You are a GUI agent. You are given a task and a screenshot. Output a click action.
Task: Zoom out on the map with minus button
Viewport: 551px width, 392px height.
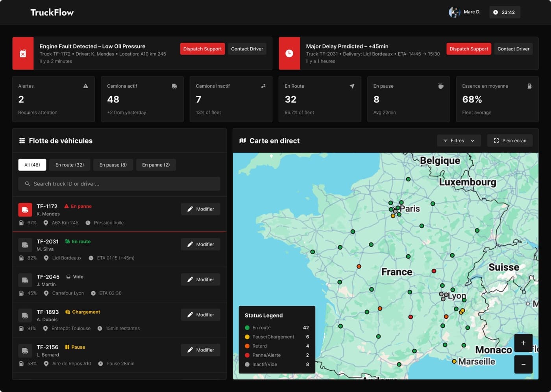click(x=523, y=364)
